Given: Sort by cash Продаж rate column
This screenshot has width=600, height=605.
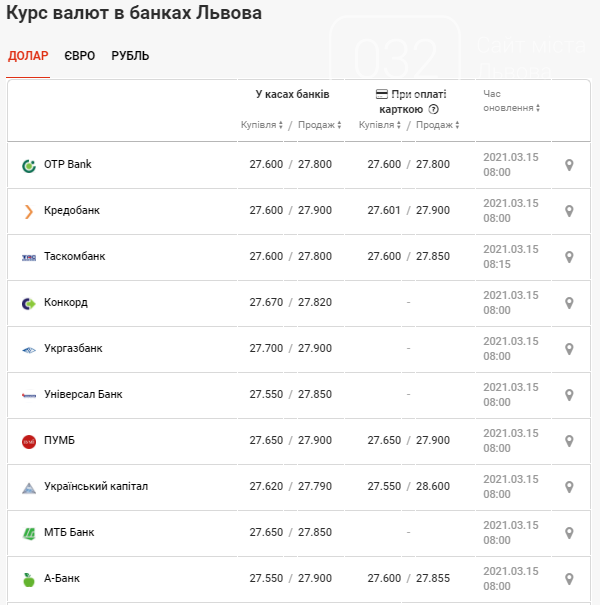Looking at the screenshot, I should tap(320, 125).
